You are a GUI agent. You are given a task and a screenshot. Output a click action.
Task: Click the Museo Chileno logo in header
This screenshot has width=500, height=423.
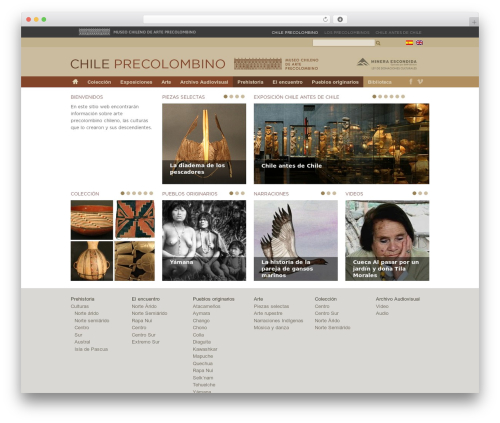[x=276, y=64]
